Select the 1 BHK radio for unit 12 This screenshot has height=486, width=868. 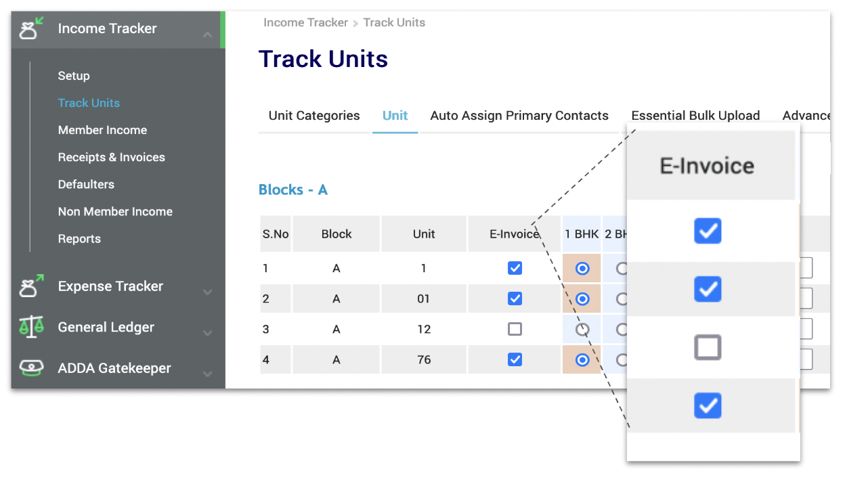pos(582,328)
